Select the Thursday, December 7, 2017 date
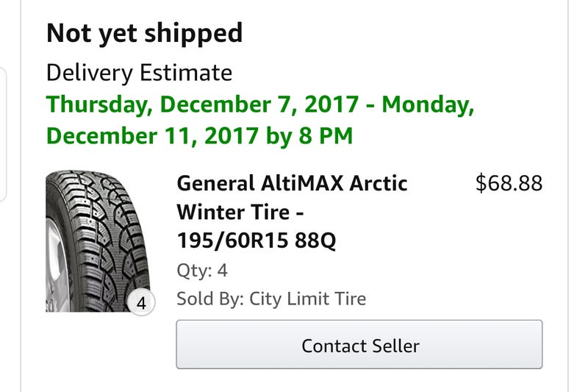This screenshot has width=588, height=392. click(x=203, y=104)
